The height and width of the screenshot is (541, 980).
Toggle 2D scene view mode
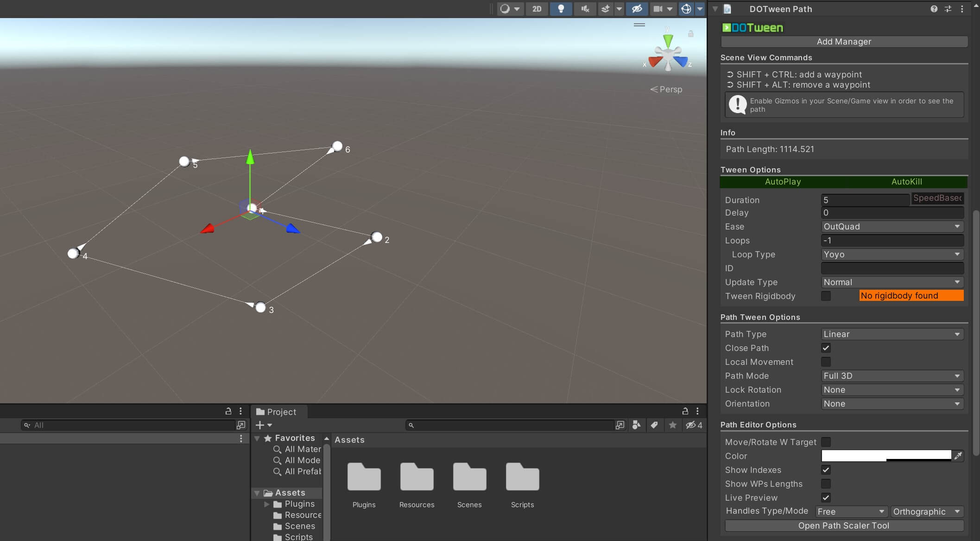point(537,9)
